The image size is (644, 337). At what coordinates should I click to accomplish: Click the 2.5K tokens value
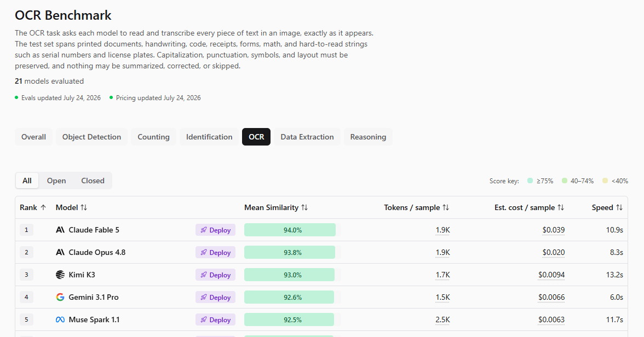coord(442,319)
